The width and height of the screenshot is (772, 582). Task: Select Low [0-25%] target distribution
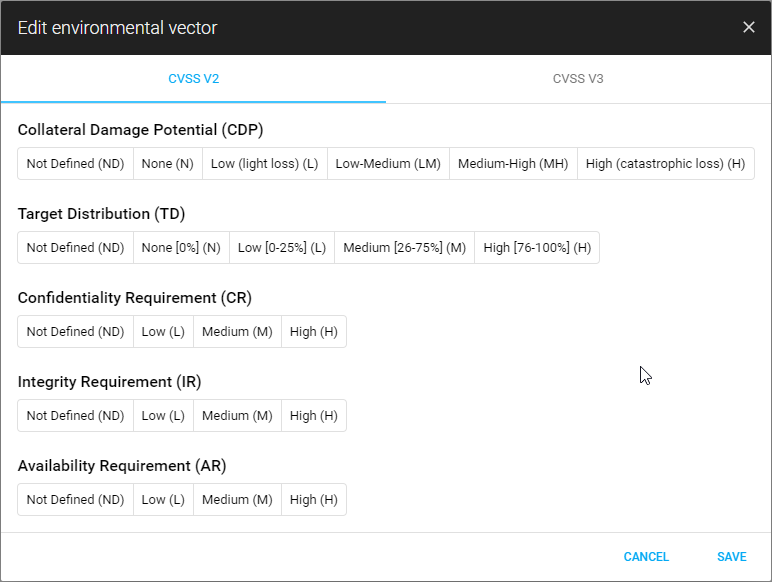[x=282, y=248]
